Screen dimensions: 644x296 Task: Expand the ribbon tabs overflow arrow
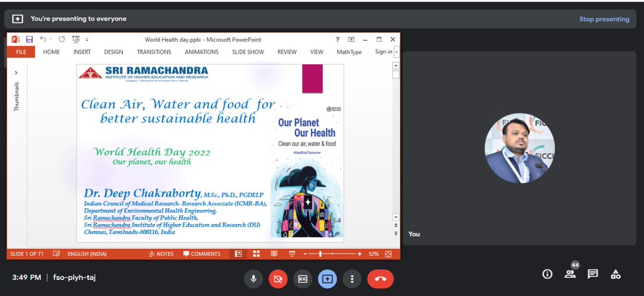[397, 52]
